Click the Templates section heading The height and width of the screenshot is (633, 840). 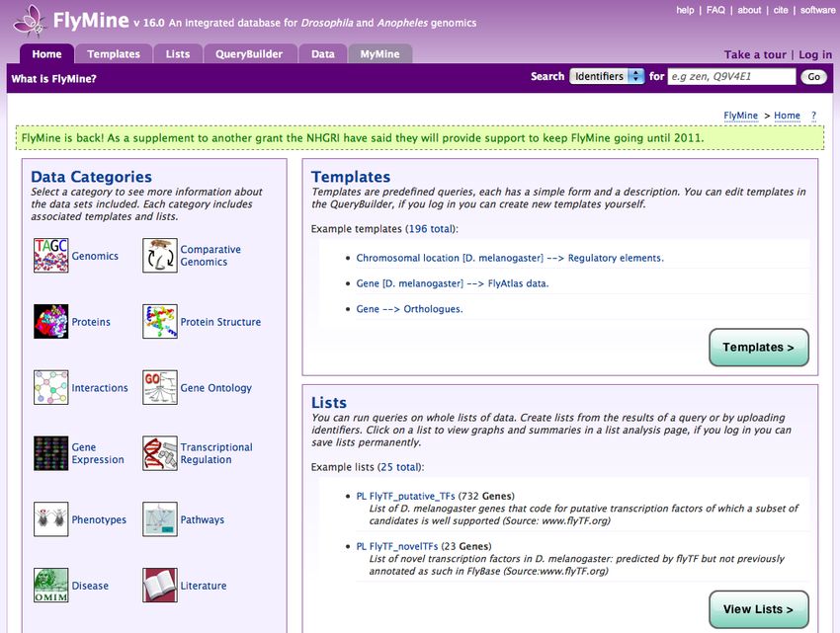pos(351,177)
